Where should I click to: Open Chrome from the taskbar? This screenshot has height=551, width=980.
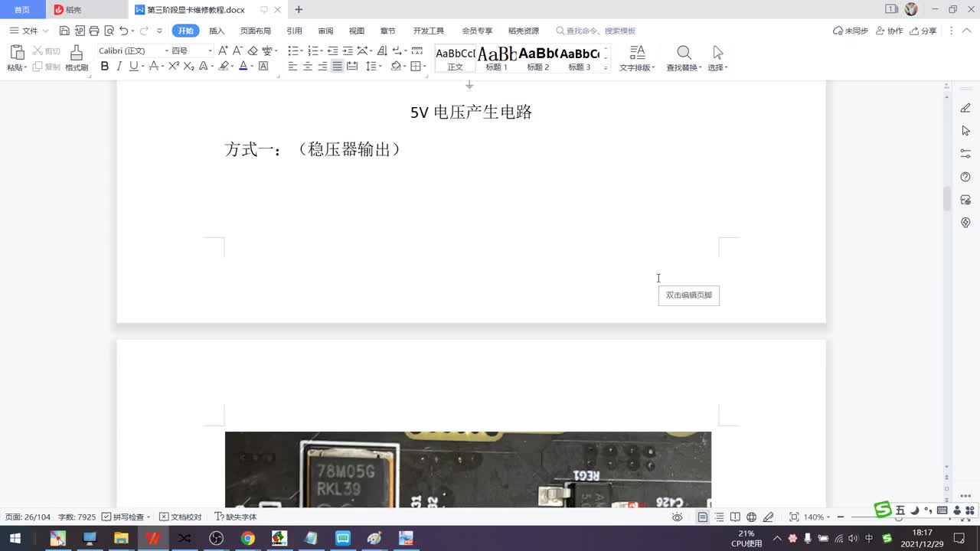pyautogui.click(x=247, y=538)
